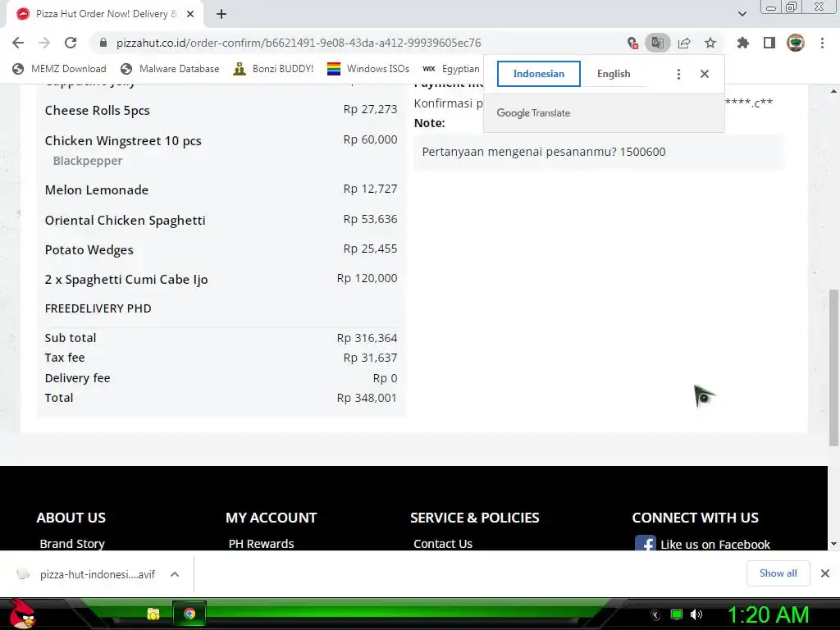The image size is (840, 630).
Task: Click the scrollbar up arrow
Action: [x=833, y=91]
